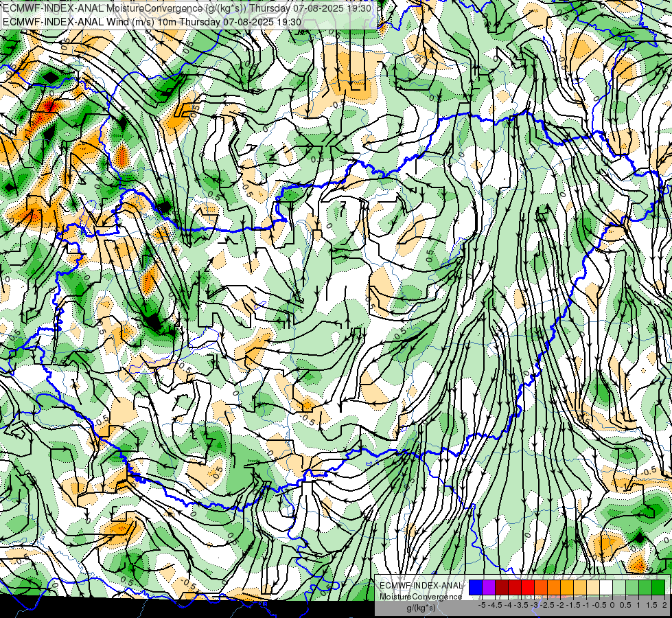Select legend swatch between 0.5 and 1
The image size is (672, 618).
click(632, 588)
